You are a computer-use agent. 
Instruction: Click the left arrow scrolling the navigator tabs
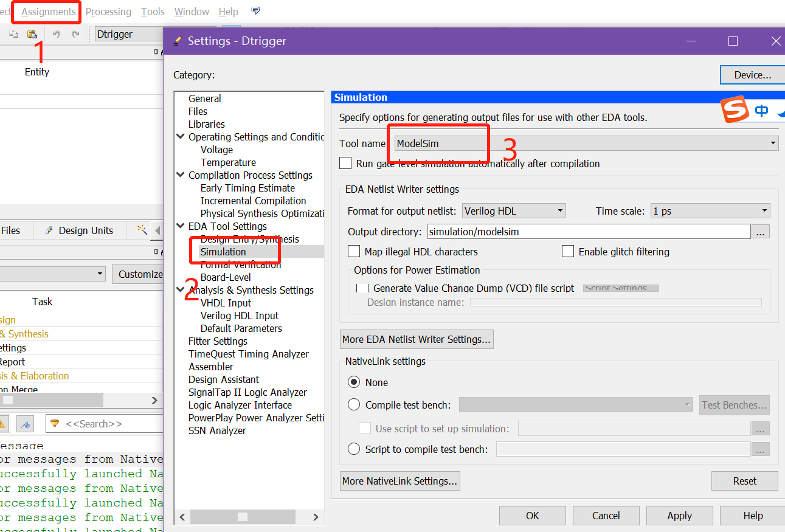click(157, 230)
